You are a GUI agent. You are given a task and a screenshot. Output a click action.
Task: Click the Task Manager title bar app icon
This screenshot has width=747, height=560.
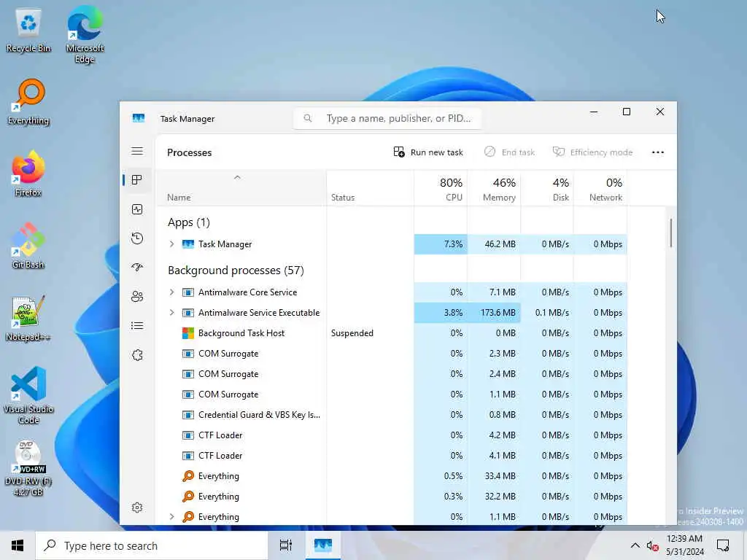click(x=139, y=118)
